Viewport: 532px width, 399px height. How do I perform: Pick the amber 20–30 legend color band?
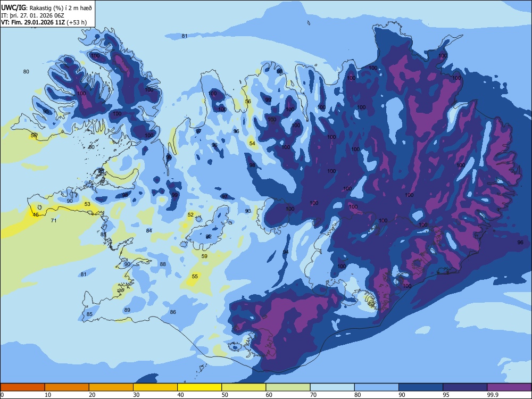111,387
